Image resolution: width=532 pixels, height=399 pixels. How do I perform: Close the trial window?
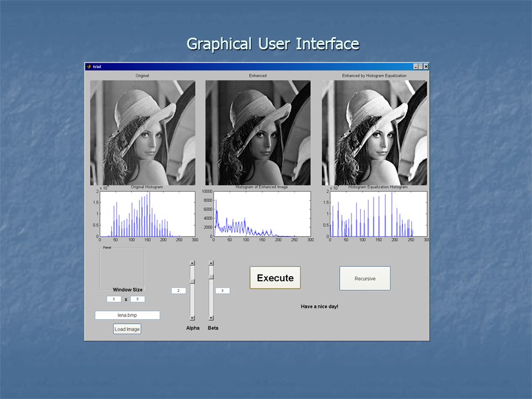(426, 66)
